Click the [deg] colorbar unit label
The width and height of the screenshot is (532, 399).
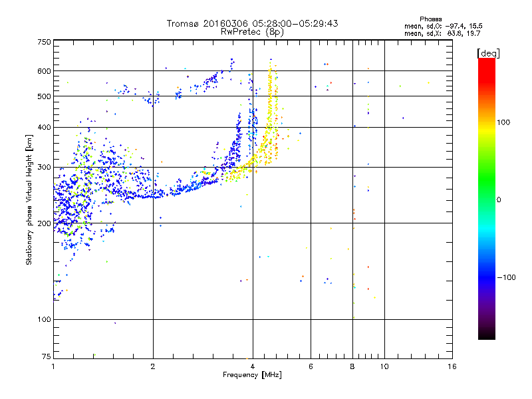(x=488, y=53)
